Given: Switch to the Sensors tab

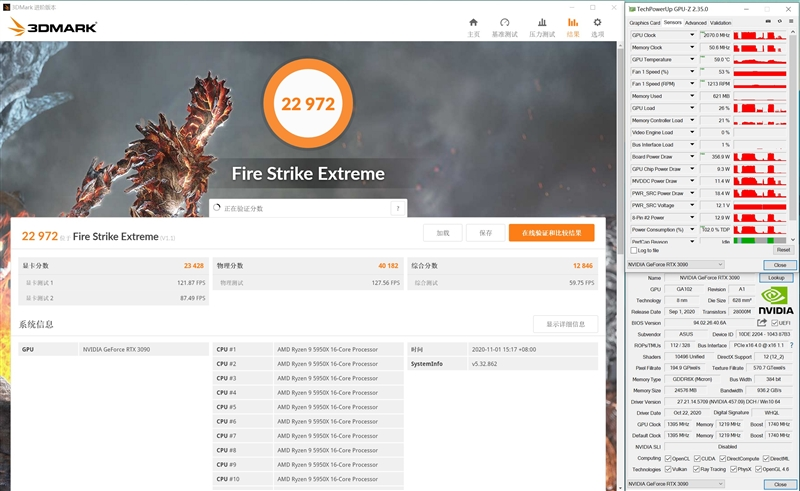Looking at the screenshot, I should point(672,22).
